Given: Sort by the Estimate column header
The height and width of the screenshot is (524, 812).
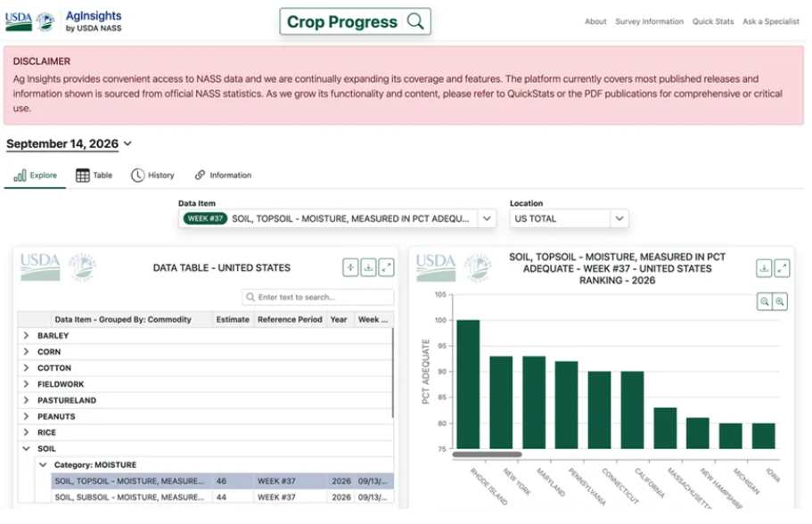Looking at the screenshot, I should pyautogui.click(x=233, y=319).
